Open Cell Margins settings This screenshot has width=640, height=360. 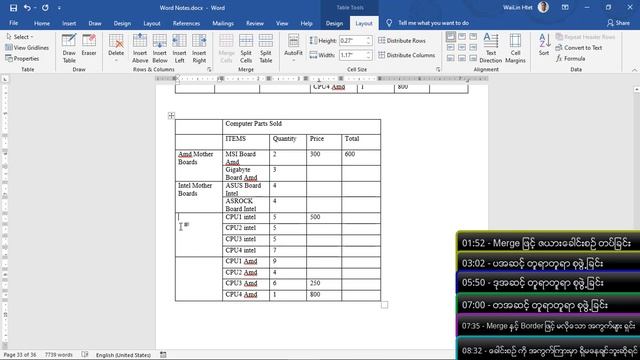click(515, 48)
